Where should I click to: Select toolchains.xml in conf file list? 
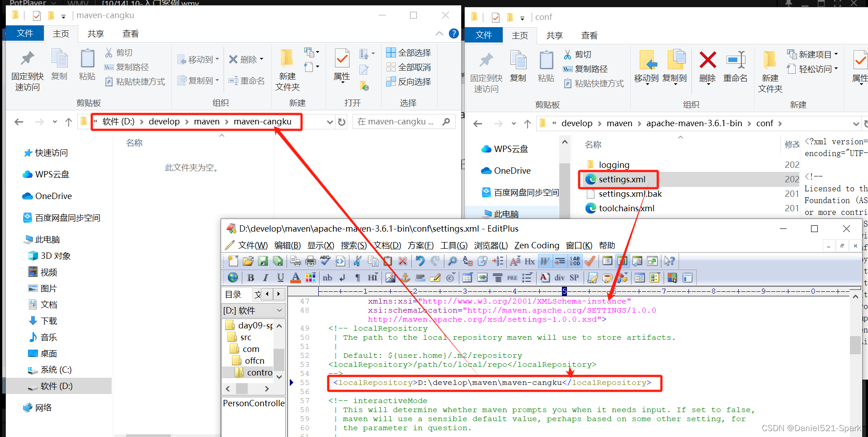tap(626, 208)
